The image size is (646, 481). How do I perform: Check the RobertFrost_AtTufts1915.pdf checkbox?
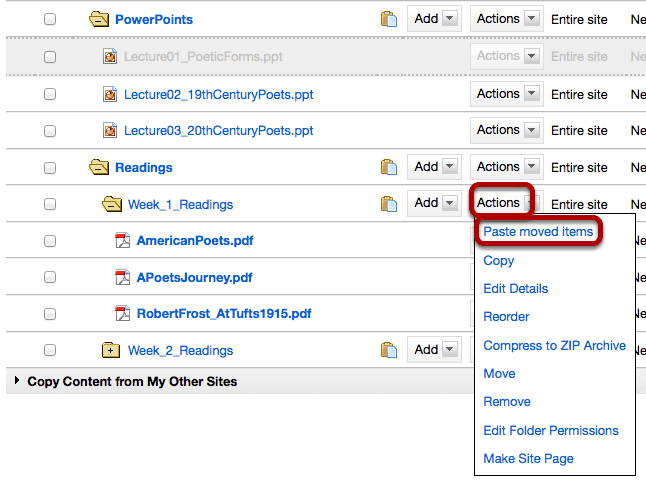tap(50, 314)
